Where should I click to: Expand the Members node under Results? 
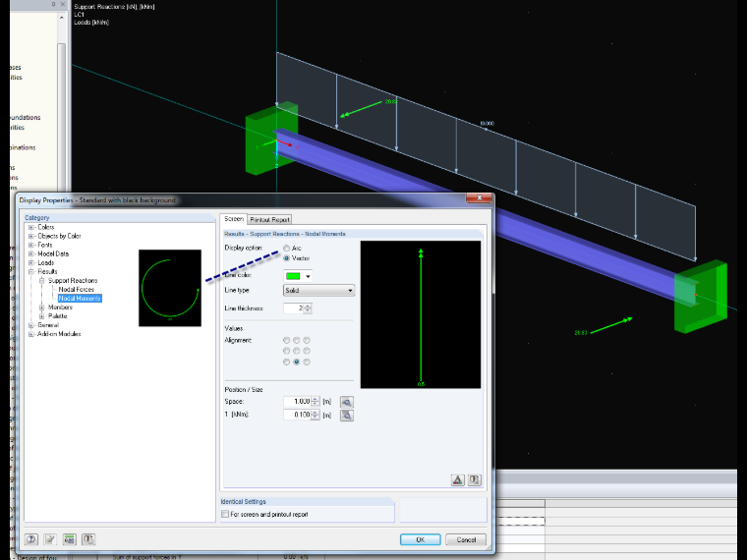(x=41, y=308)
